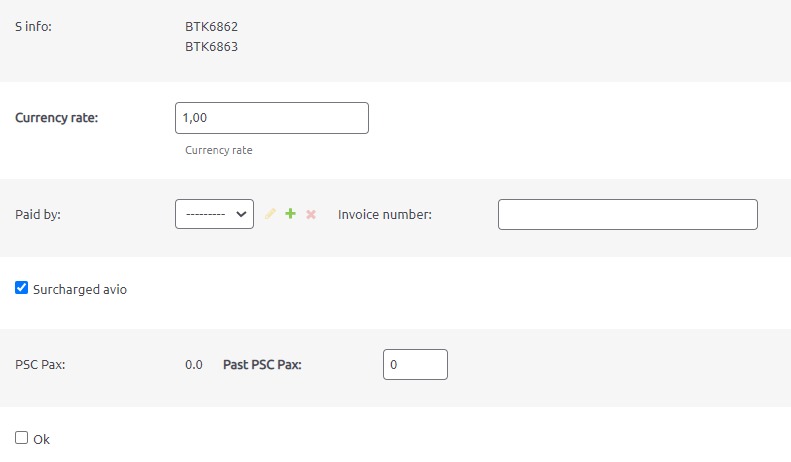The image size is (791, 462).
Task: Focus the Currency rate input containing 1,00
Action: tap(271, 118)
